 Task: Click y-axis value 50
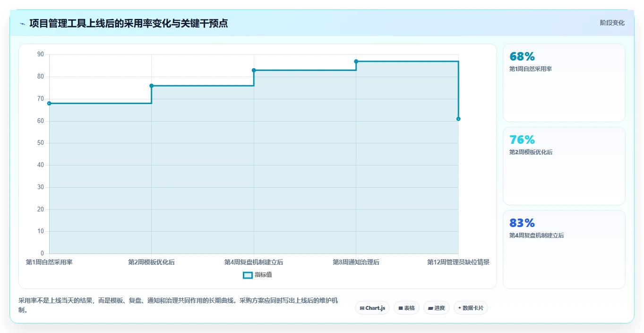[x=40, y=143]
